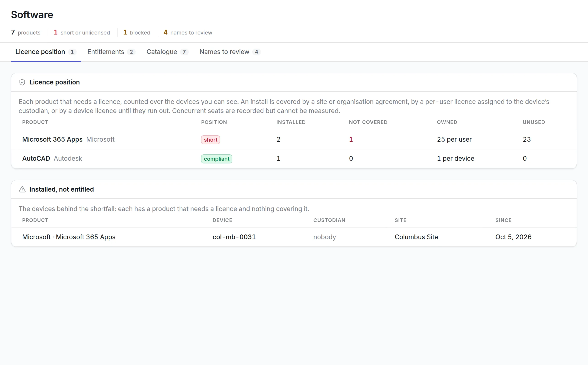Switch to the Entitlements tab
This screenshot has height=365, width=588.
(x=111, y=52)
